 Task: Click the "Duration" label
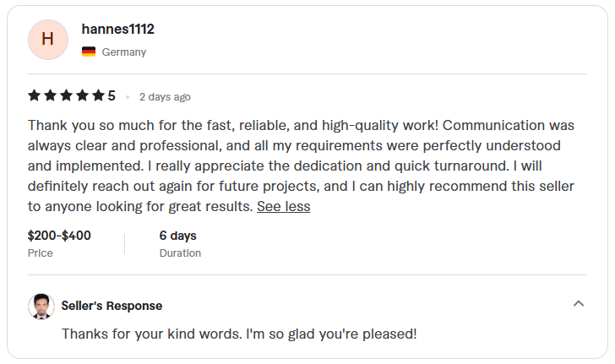pos(180,253)
